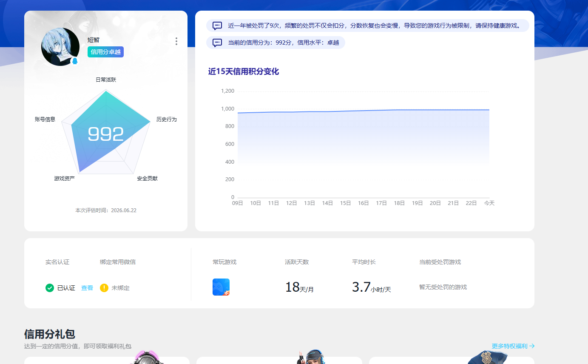Viewport: 588px width, 364px height.
Task: Click the 09日 label on chart axis
Action: (237, 203)
